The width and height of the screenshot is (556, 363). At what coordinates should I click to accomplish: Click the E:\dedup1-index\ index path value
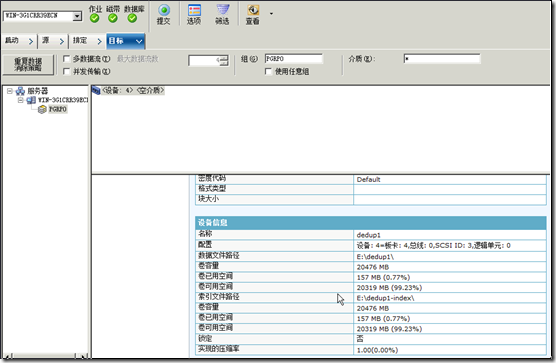coord(385,298)
